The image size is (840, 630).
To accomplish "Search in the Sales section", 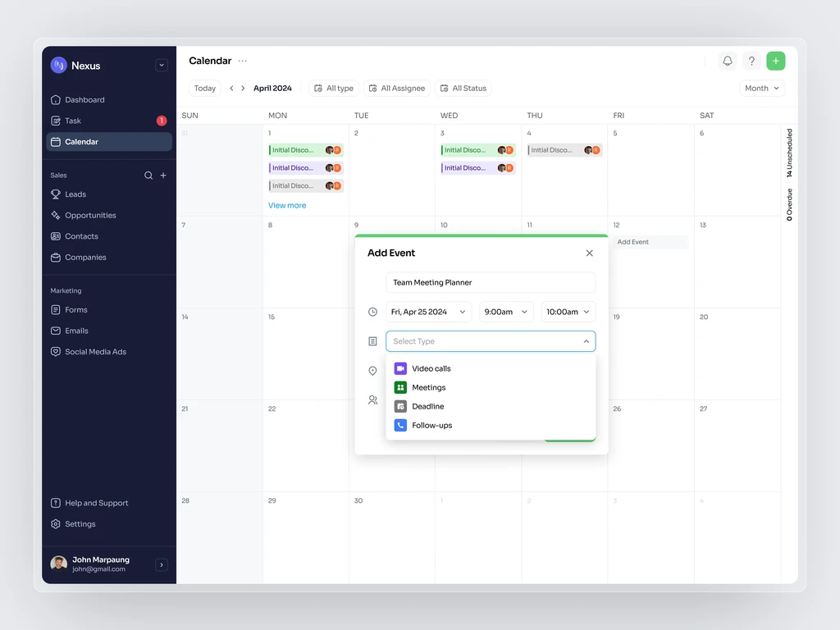I will point(148,176).
